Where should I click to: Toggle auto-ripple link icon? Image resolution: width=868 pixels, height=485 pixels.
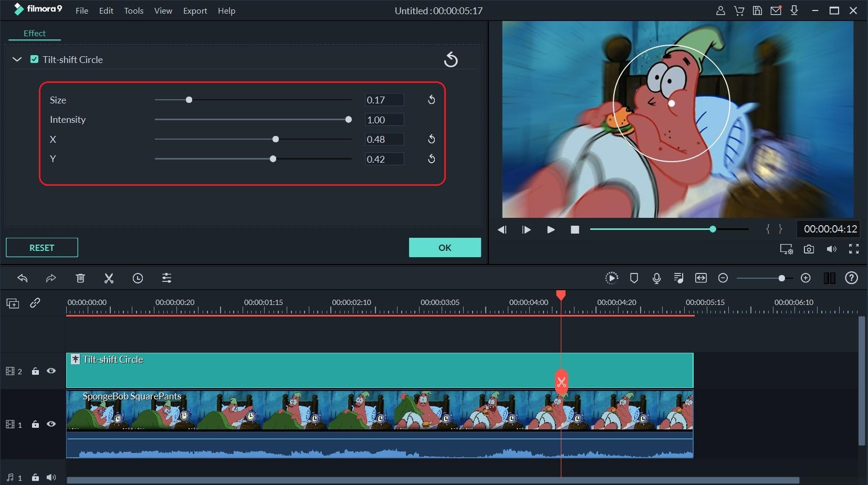point(35,303)
